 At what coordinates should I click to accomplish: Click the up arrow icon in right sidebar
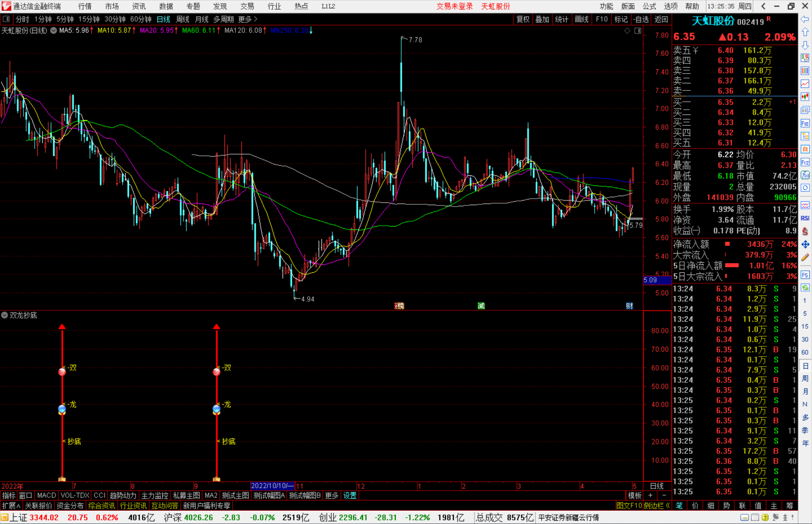805,32
